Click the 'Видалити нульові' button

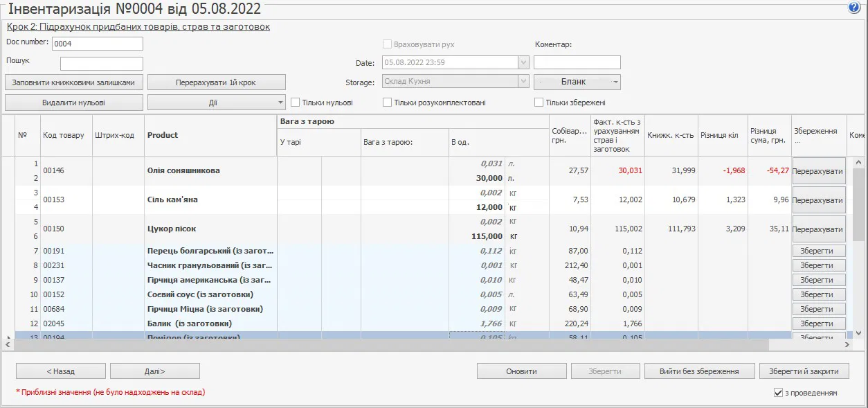(74, 103)
